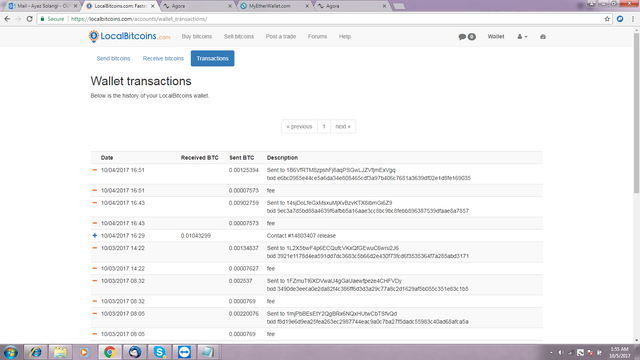Launch Internet Explorer from taskbar
This screenshot has height=360, width=640.
coord(35,352)
